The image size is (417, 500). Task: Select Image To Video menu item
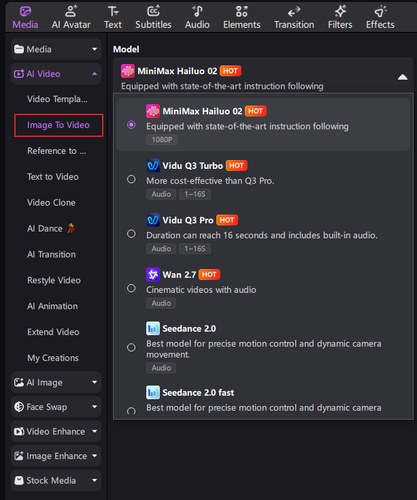point(58,125)
